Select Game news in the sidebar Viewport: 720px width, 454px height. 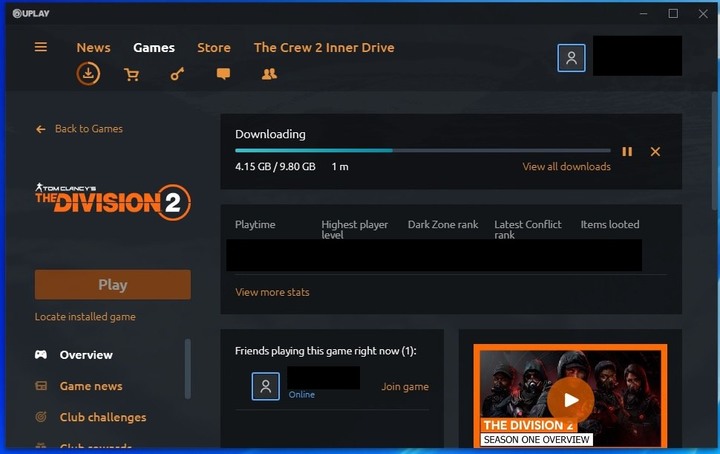click(91, 386)
